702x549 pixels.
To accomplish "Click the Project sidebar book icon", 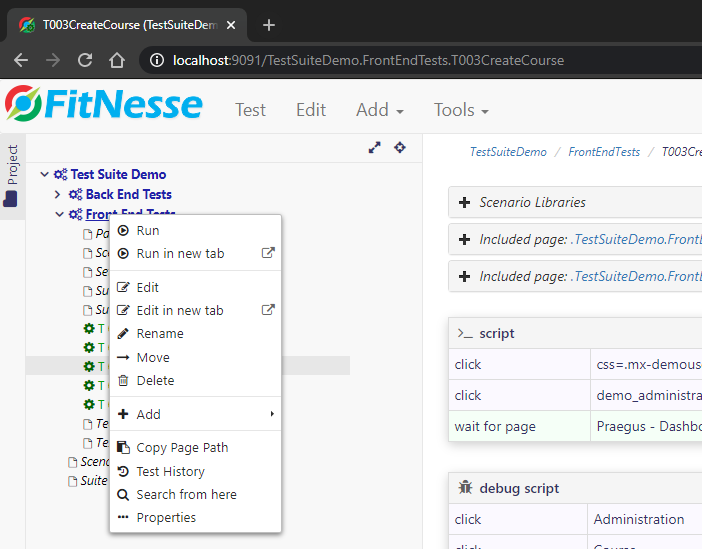I will [10, 199].
